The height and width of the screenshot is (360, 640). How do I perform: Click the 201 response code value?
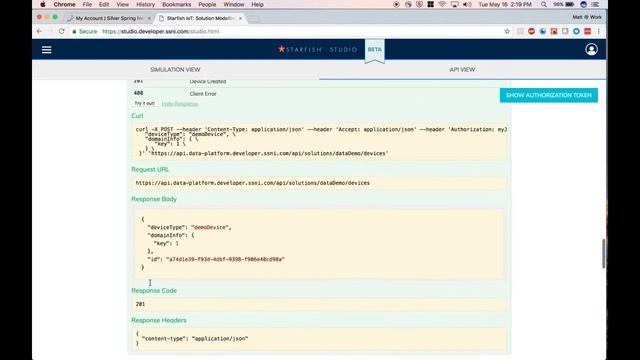(x=140, y=304)
